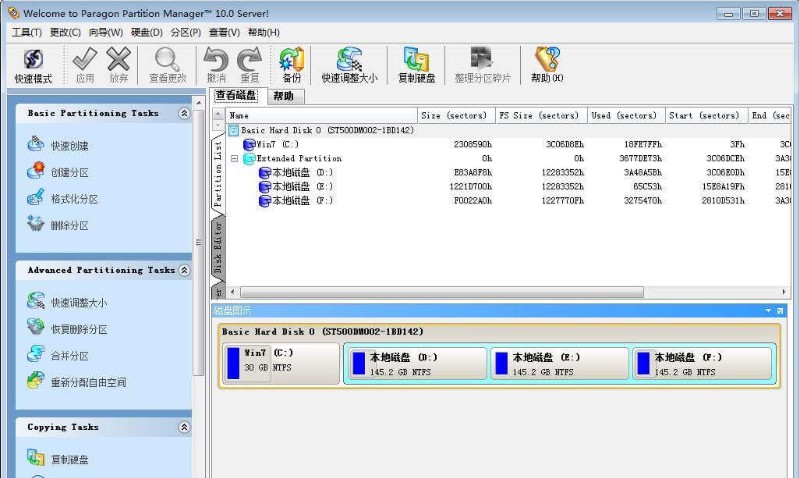Screen dimensions: 799x478
Task: Click the 撤消 (Undo) arrow icon
Action: 216,66
